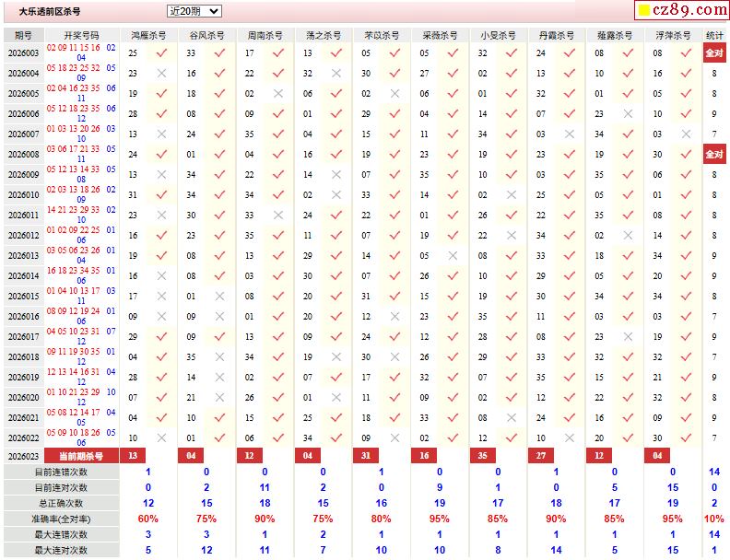The width and height of the screenshot is (730, 560).
Task: Click the cross for 丹霞杀号 in row 2026022
Action: (x=569, y=437)
